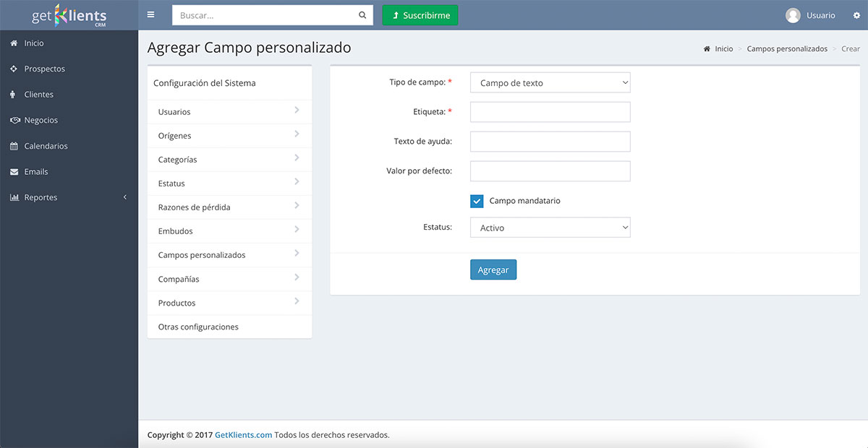Click the Prospectos crosshair icon

(x=14, y=69)
